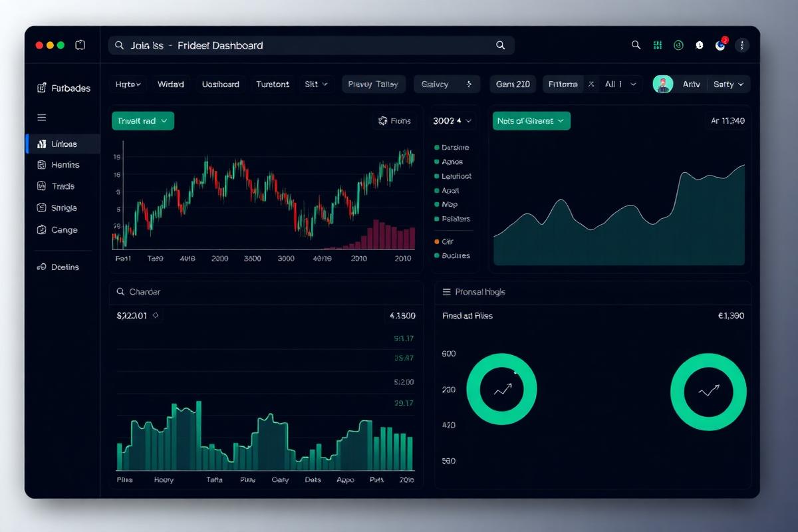Select the Fiitema filter chip

pos(563,84)
